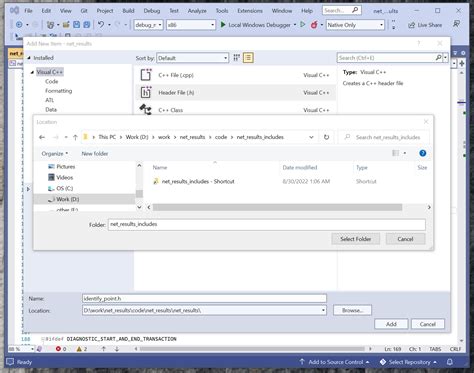This screenshot has height=373, width=474.
Task: Select the Code category in tree
Action: point(51,82)
